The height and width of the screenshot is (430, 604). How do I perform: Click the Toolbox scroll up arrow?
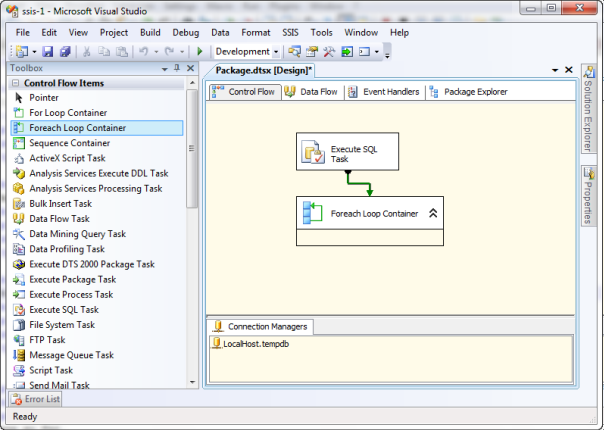click(x=192, y=83)
